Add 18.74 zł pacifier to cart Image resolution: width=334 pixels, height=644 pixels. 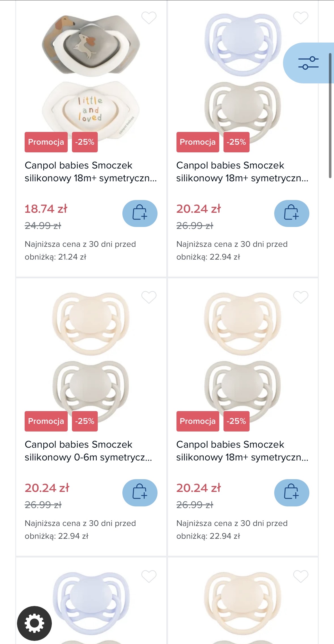click(140, 213)
